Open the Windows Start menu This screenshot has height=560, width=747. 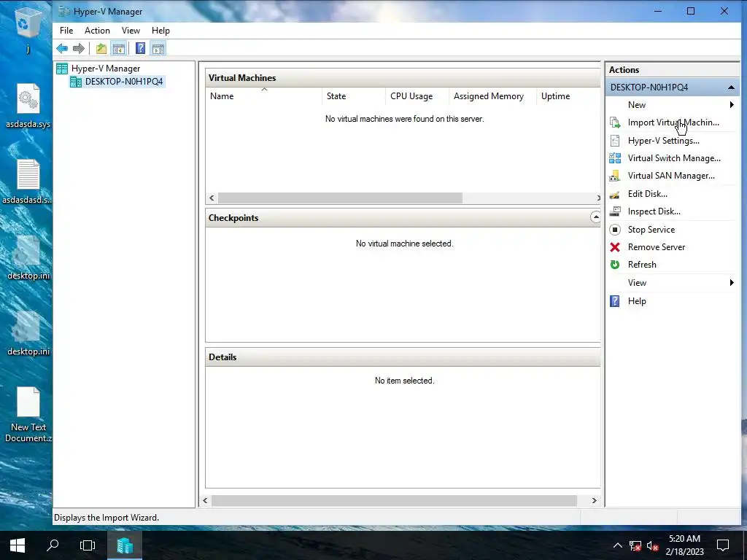pyautogui.click(x=18, y=545)
